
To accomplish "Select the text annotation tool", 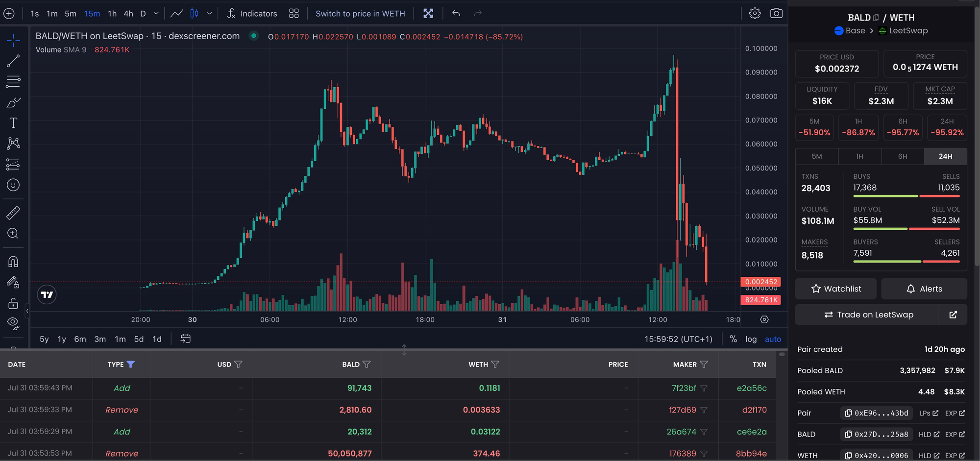I will click(x=13, y=123).
